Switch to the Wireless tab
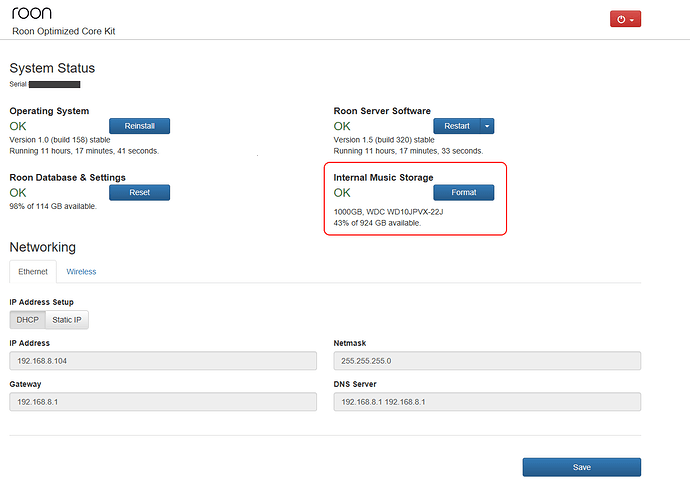 point(81,272)
